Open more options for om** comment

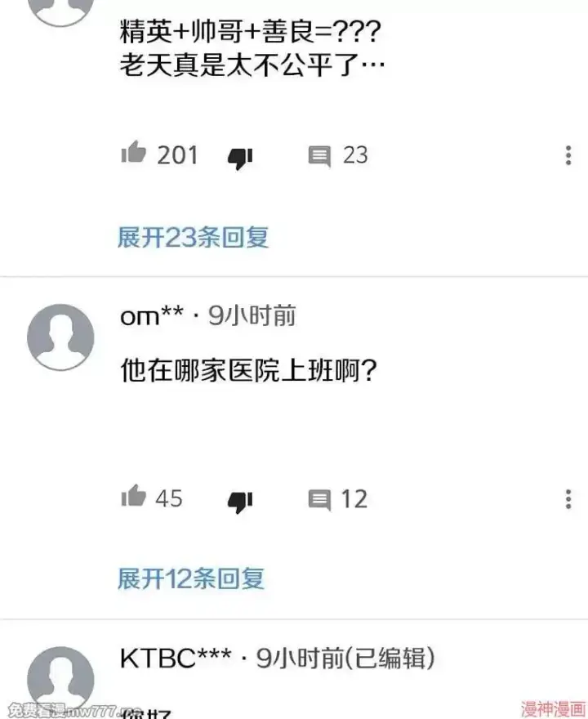click(x=568, y=499)
